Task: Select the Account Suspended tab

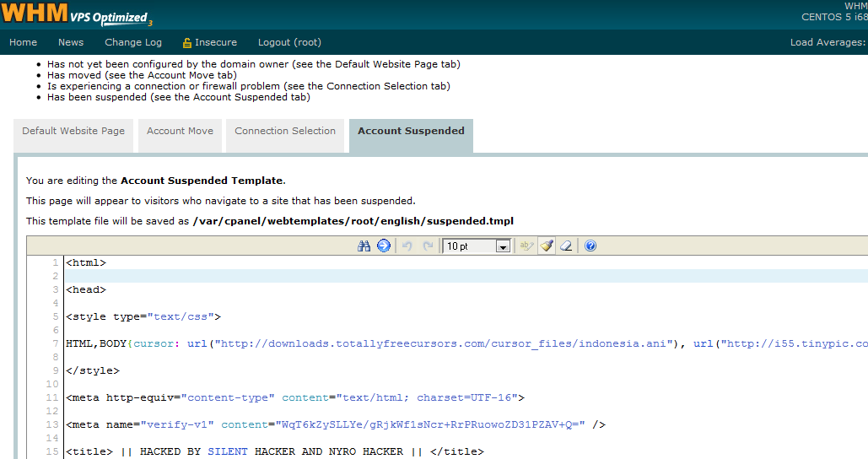Action: 412,135
